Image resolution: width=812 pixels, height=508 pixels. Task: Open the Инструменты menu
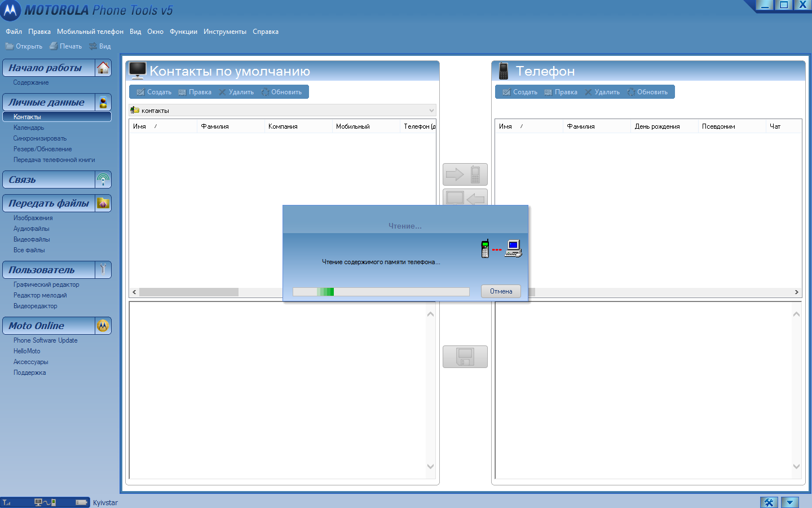point(225,32)
